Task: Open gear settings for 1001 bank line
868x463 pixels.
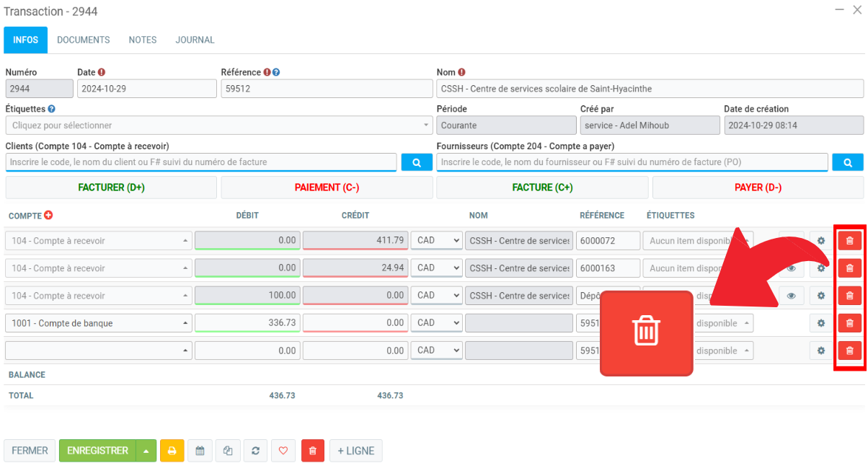Action: click(x=820, y=323)
